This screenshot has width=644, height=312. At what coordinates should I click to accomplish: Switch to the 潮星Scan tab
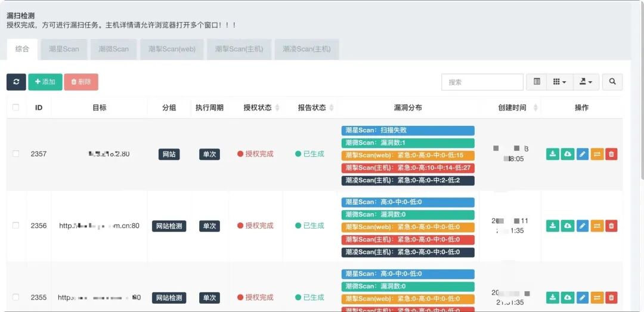point(64,50)
